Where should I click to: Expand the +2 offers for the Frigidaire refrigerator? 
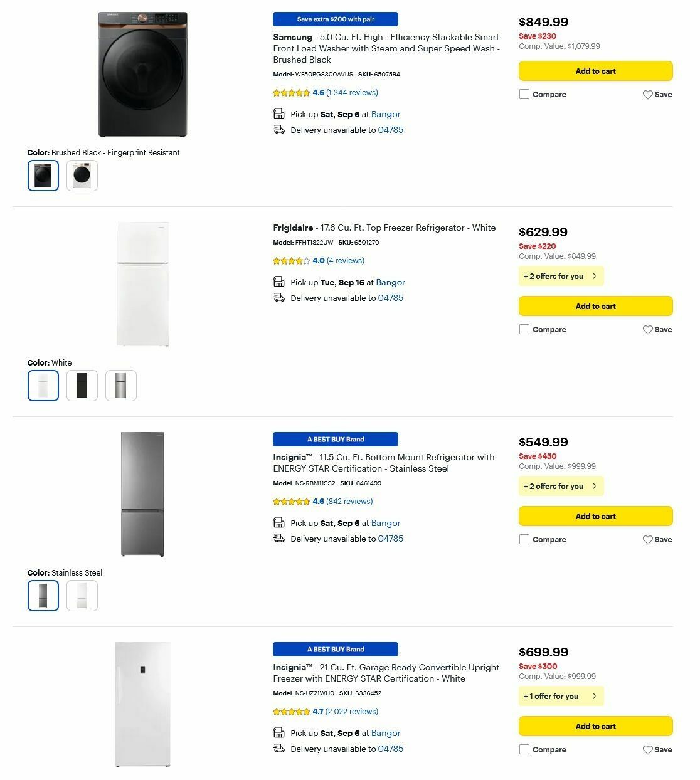560,276
